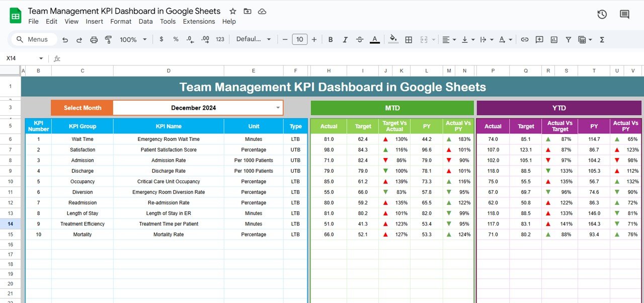Open the Default font dropdown
Image resolution: width=644 pixels, height=303 pixels.
coord(254,39)
